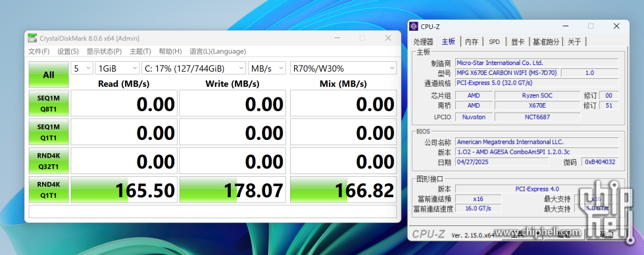Click the BIOS version AMD AGESA ComboAm5PI field
The height and width of the screenshot is (255, 644).
[x=537, y=152]
